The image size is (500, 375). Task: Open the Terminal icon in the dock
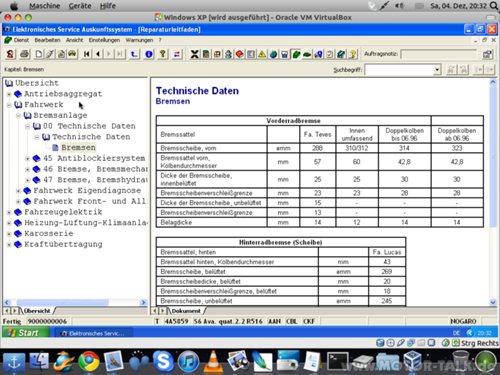pyautogui.click(x=337, y=361)
